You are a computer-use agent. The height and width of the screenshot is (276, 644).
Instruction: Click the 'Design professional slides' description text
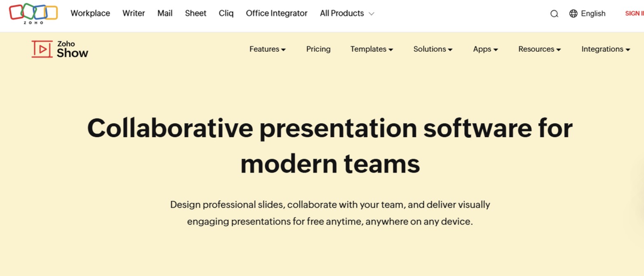point(330,213)
